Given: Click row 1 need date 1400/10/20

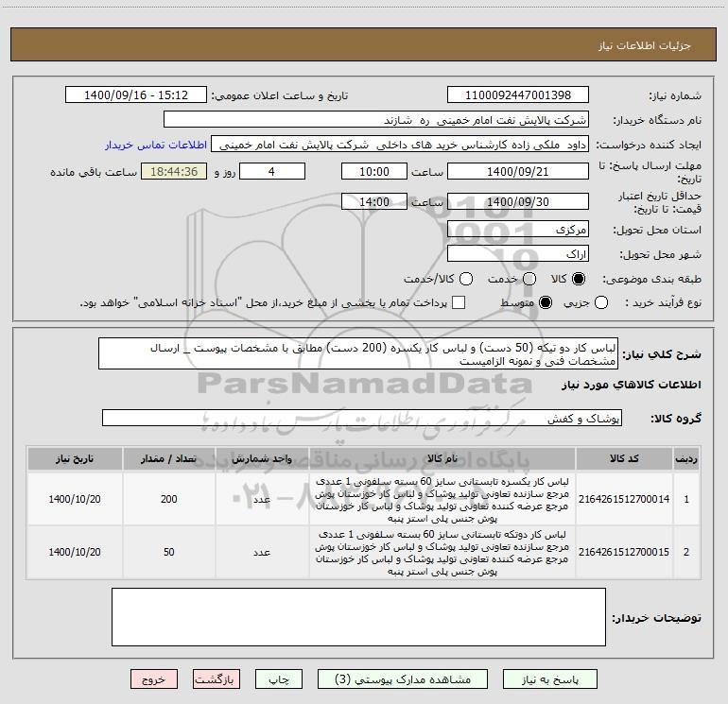Looking at the screenshot, I should [75, 499].
